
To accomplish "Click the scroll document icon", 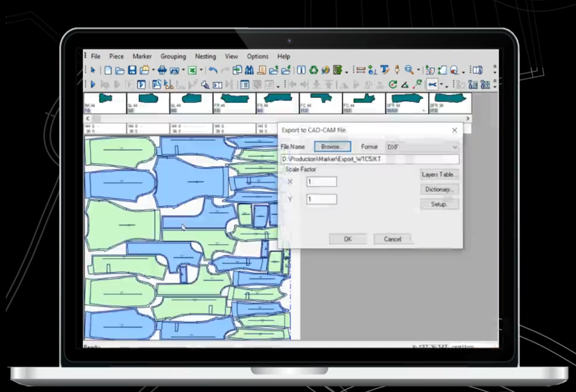I will tap(261, 70).
